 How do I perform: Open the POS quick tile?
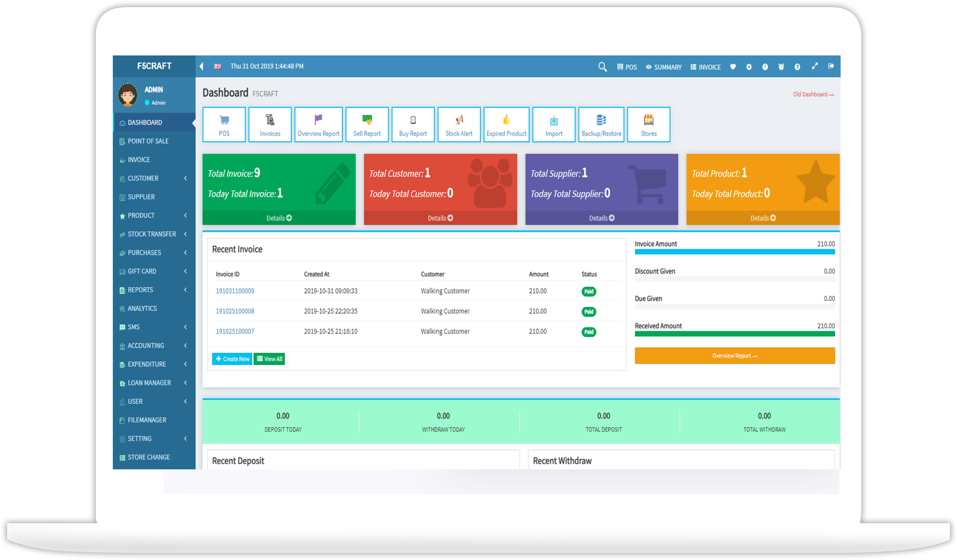pyautogui.click(x=224, y=124)
